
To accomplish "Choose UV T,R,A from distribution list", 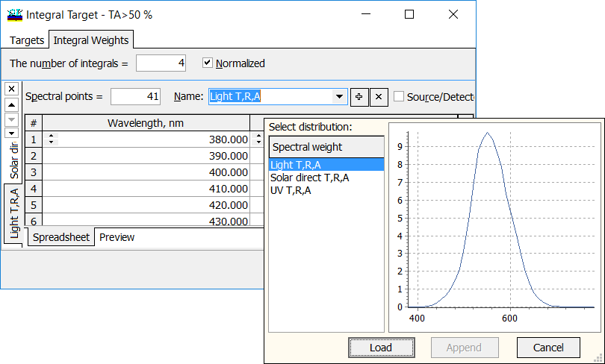I will (x=291, y=190).
